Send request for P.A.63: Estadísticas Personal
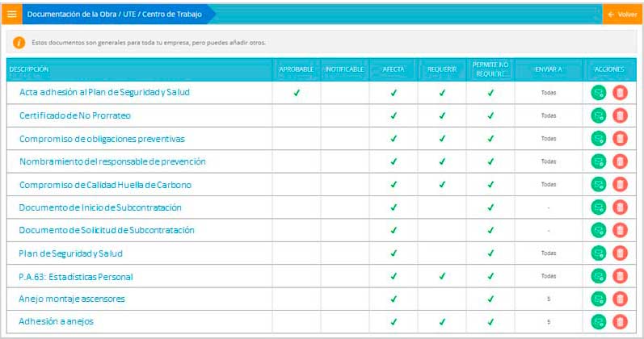The width and height of the screenshot is (644, 339). click(x=599, y=276)
